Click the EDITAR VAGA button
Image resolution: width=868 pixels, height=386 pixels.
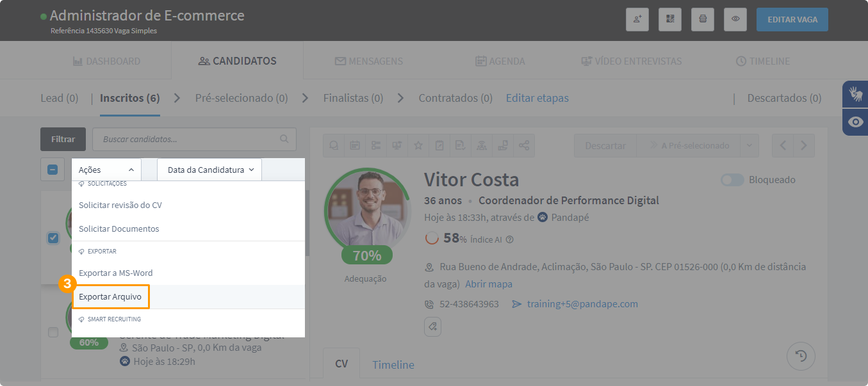tap(792, 19)
